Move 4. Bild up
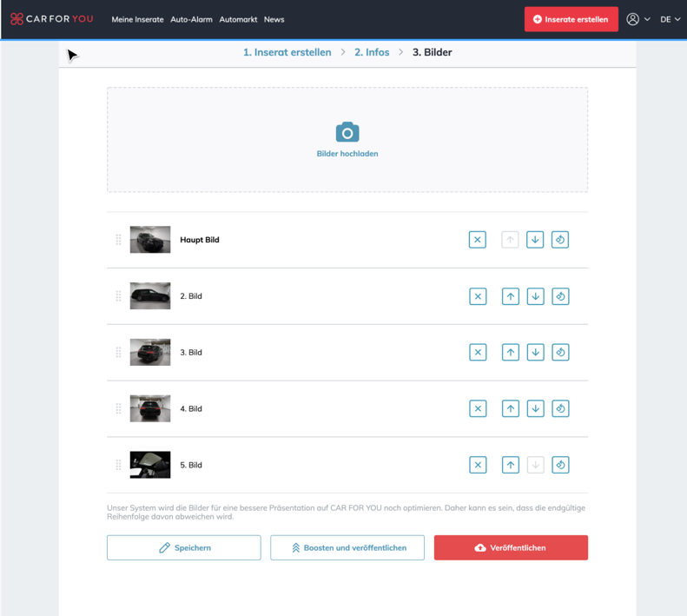 pos(511,408)
